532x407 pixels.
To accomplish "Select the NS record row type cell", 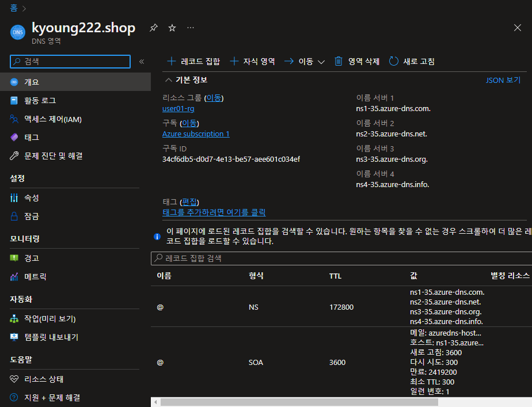I will pos(253,307).
